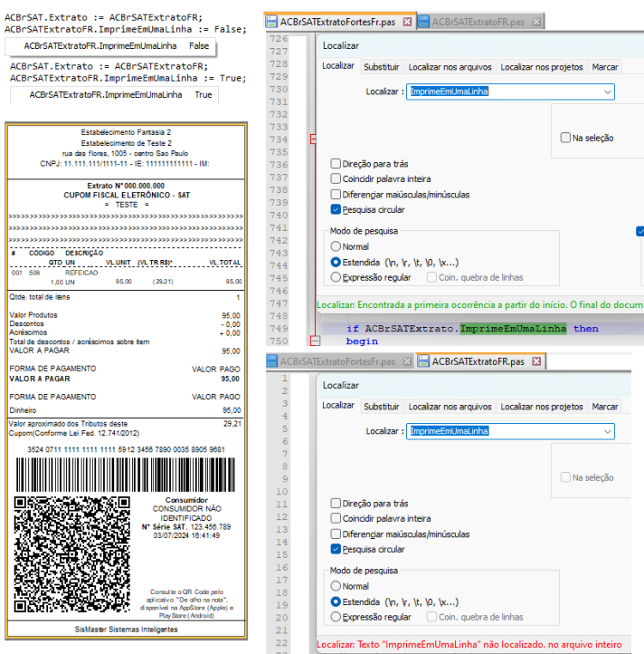Close the active ACBrSATExtratoFR.pas tab in bottom editor
The image size is (644, 654).
[x=537, y=361]
